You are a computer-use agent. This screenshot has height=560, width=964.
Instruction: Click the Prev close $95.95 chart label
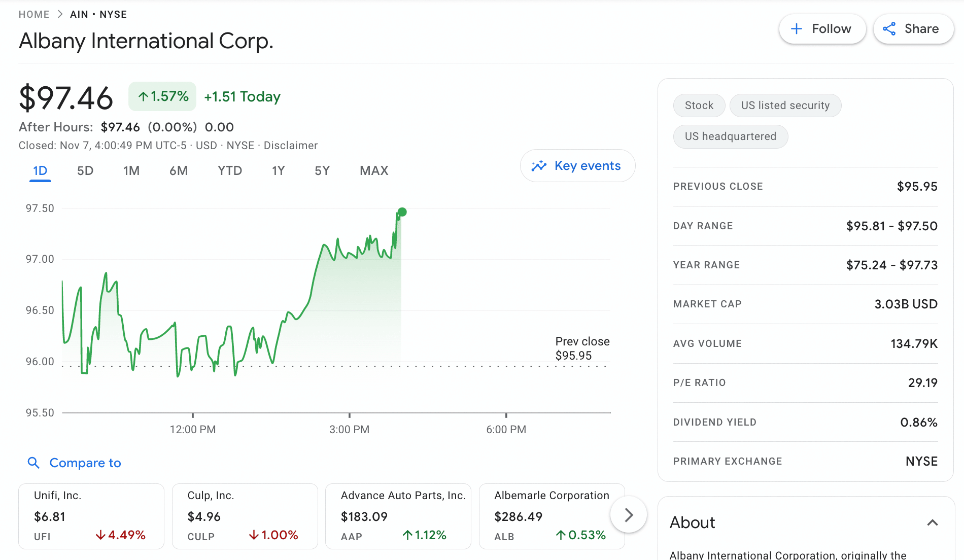[582, 348]
